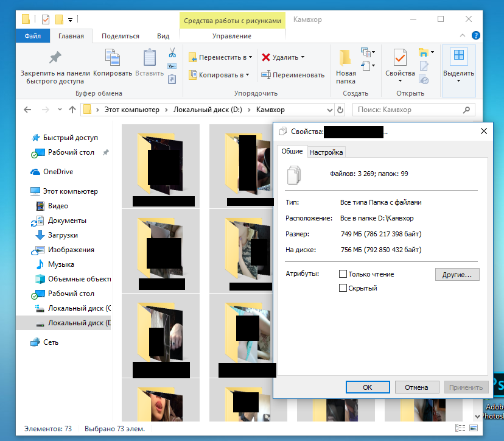Click Отмена in the properties dialog
Screen dimensions: 504x441
tap(416, 387)
